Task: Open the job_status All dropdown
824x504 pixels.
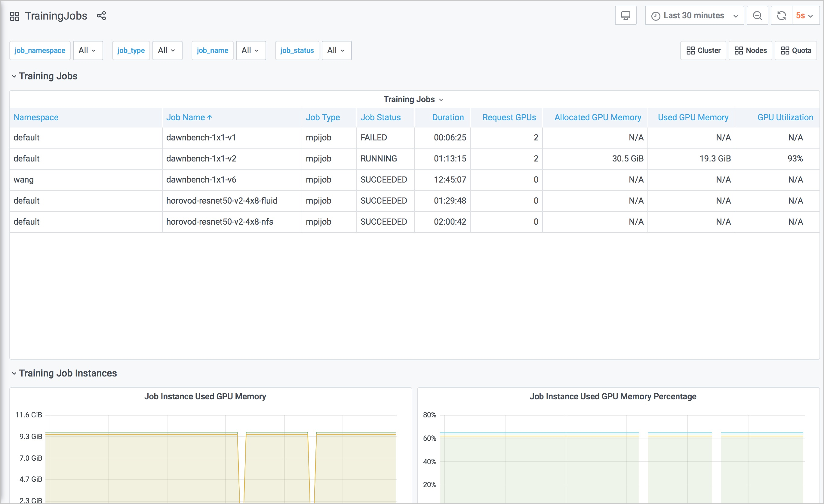Action: pyautogui.click(x=336, y=51)
